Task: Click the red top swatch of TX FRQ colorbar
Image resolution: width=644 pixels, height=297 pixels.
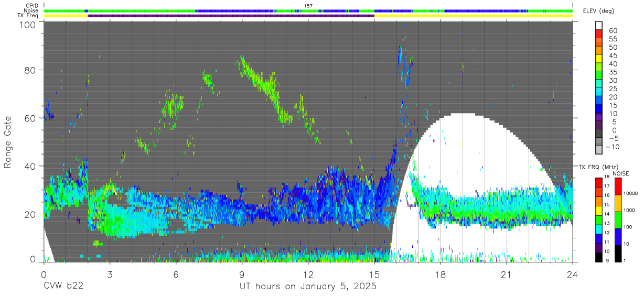Action: pos(600,182)
